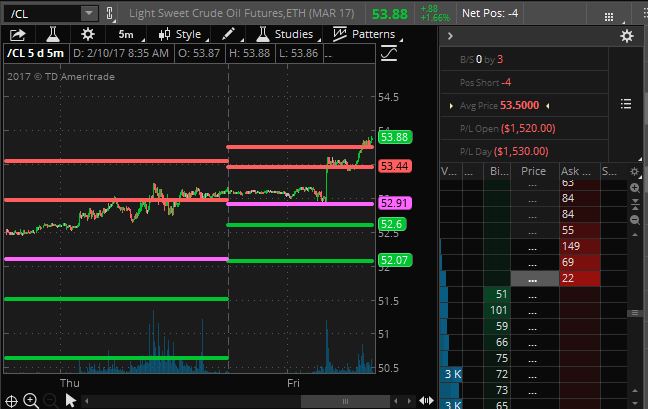Image resolution: width=648 pixels, height=409 pixels.
Task: Open the Studies menu
Action: pos(284,34)
